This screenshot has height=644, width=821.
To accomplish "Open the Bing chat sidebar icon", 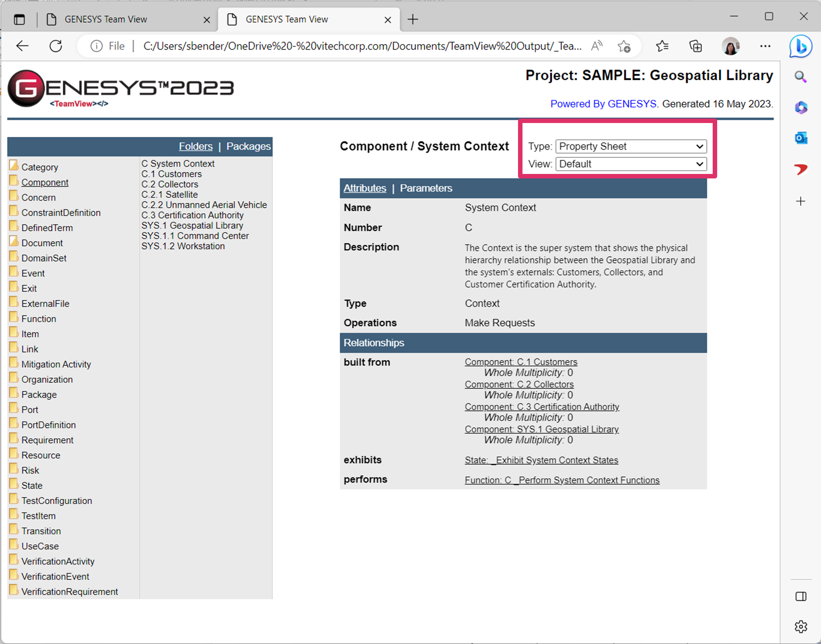I will (800, 46).
